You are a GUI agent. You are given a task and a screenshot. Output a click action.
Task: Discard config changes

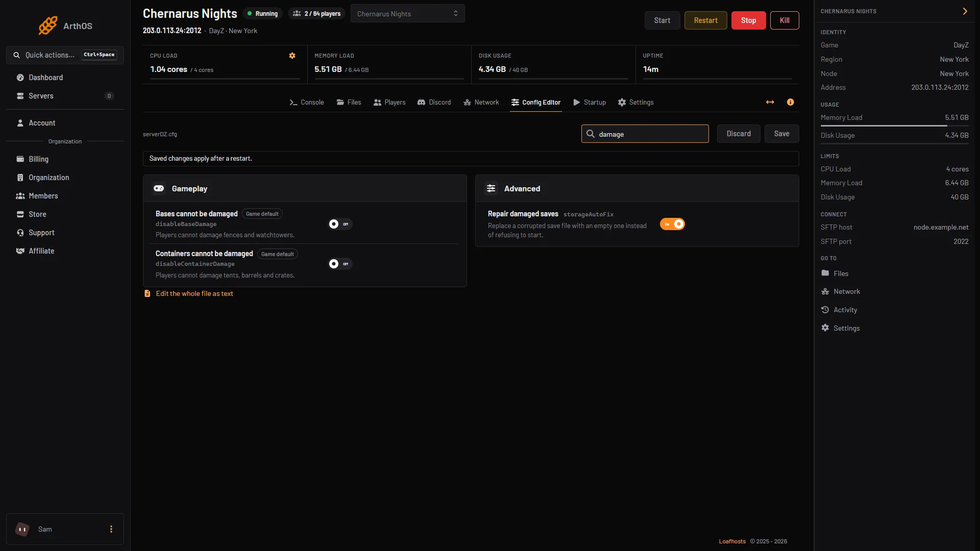tap(739, 134)
